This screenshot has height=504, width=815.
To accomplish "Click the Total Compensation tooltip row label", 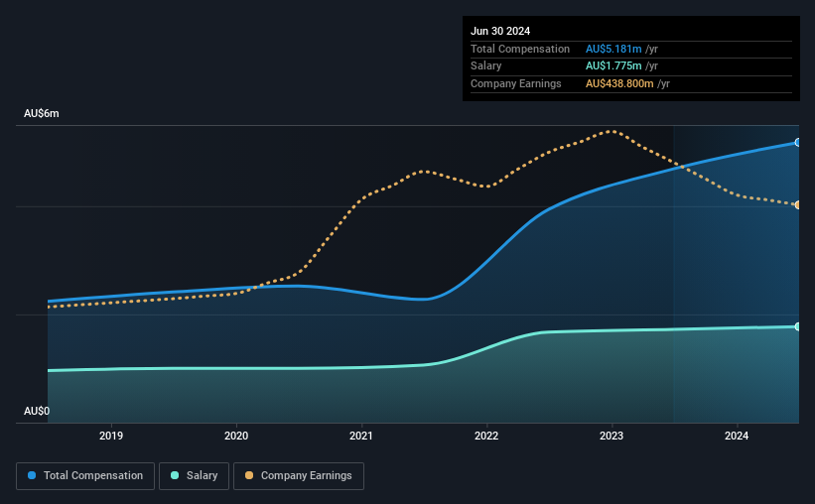I will click(520, 49).
